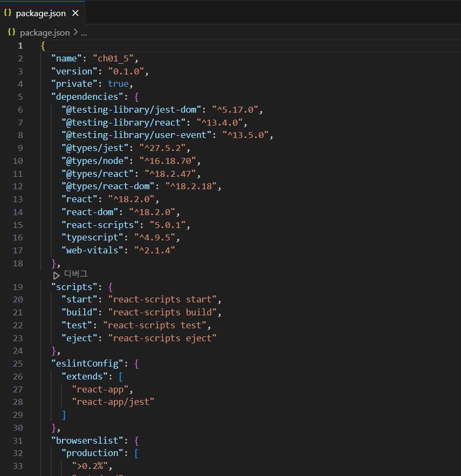Click the "5.0.1" react-scripts version
461x476 pixels.
coord(168,225)
